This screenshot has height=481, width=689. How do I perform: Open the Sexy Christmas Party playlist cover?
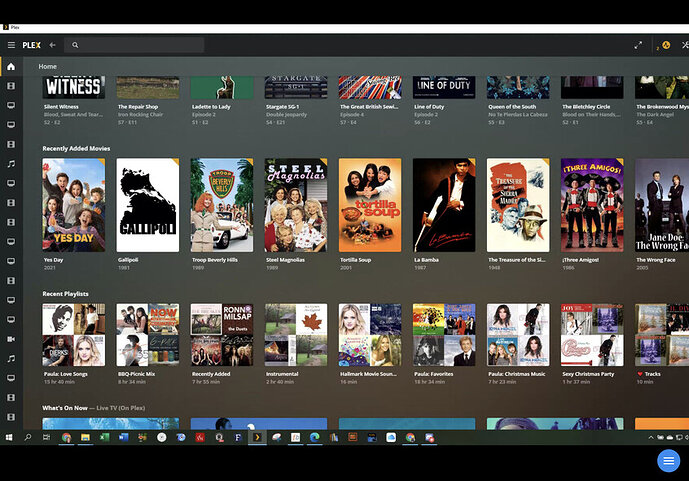pos(592,335)
